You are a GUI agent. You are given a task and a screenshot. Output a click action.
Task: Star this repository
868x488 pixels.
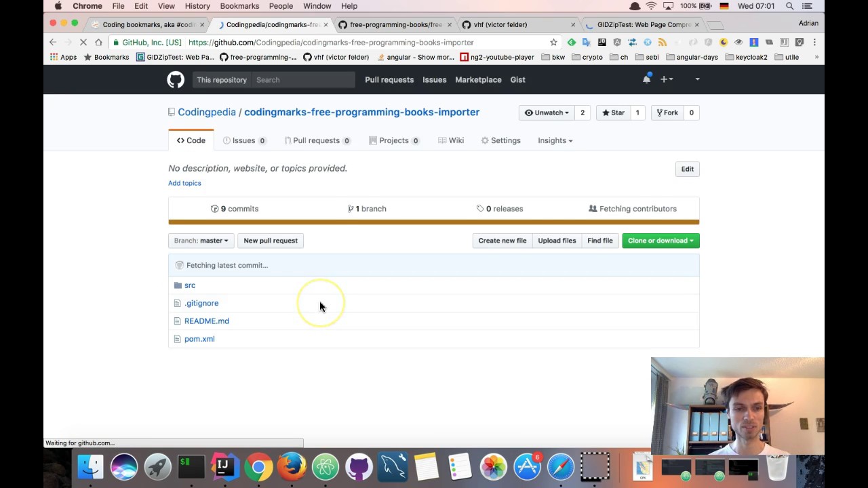point(613,113)
